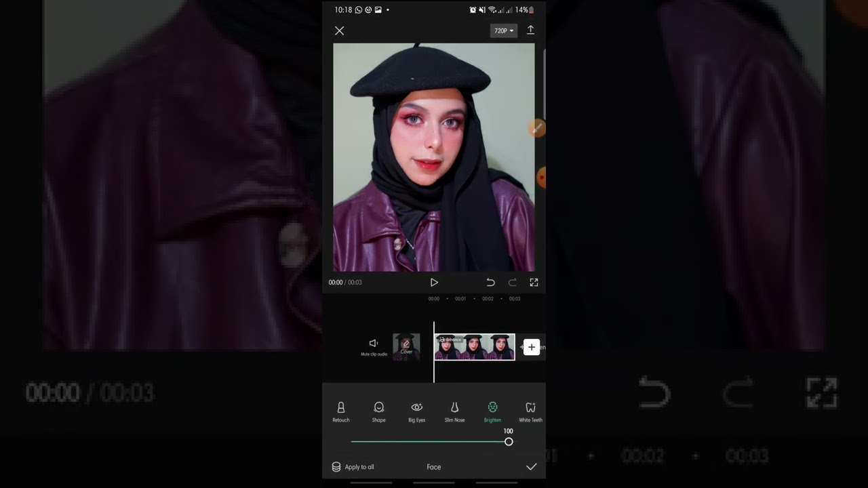The height and width of the screenshot is (488, 868).
Task: Tap the Wi-Fi status icon
Action: coord(492,10)
